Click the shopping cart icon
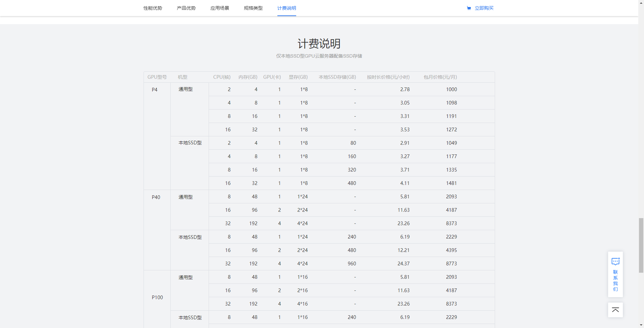This screenshot has width=644, height=328. click(469, 8)
